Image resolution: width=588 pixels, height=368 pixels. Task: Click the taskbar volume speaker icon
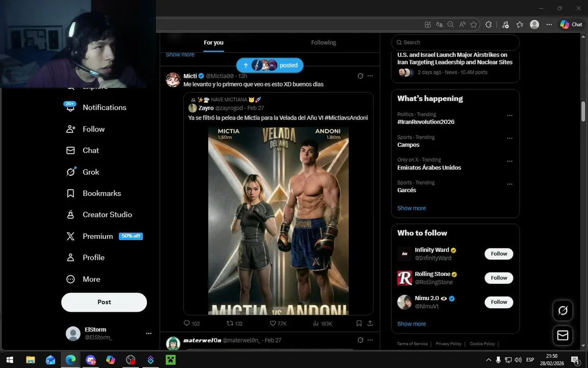pyautogui.click(x=518, y=360)
